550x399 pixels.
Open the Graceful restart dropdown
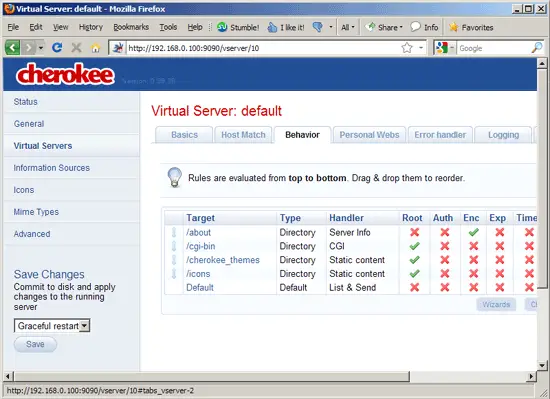pyautogui.click(x=52, y=326)
